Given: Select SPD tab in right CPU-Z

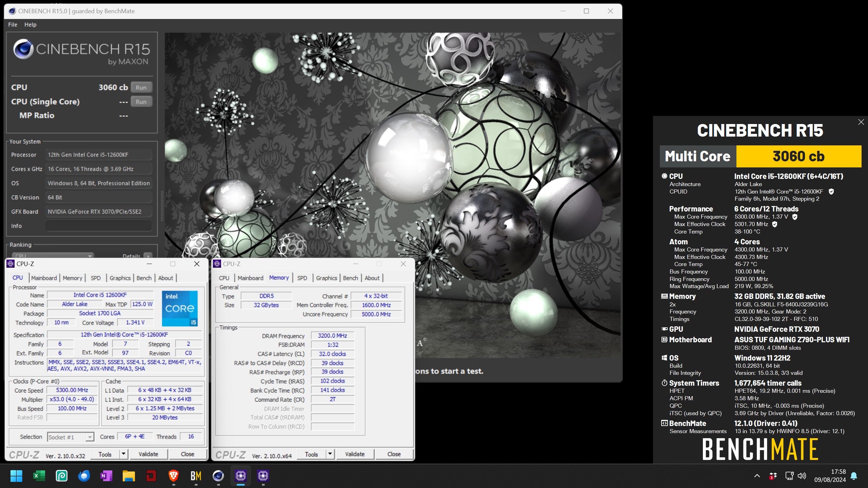Looking at the screenshot, I should tap(302, 278).
